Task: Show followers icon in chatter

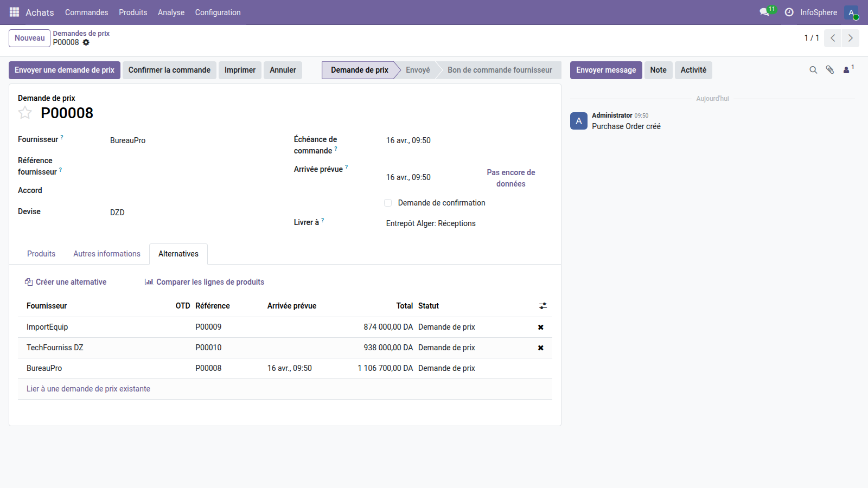Action: pos(847,70)
